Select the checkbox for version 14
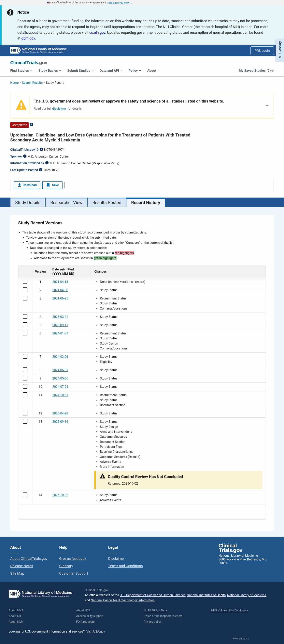This screenshot has width=284, height=644. [x=25, y=495]
